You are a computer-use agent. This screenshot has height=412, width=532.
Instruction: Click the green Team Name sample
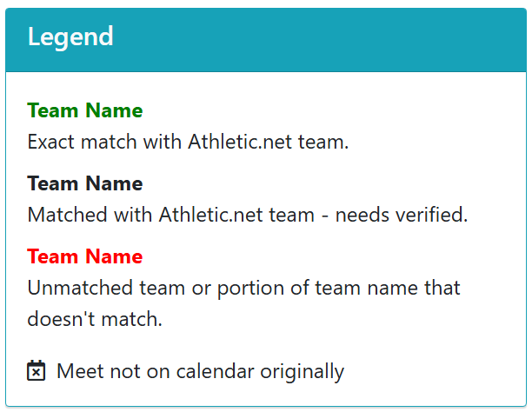[85, 110]
